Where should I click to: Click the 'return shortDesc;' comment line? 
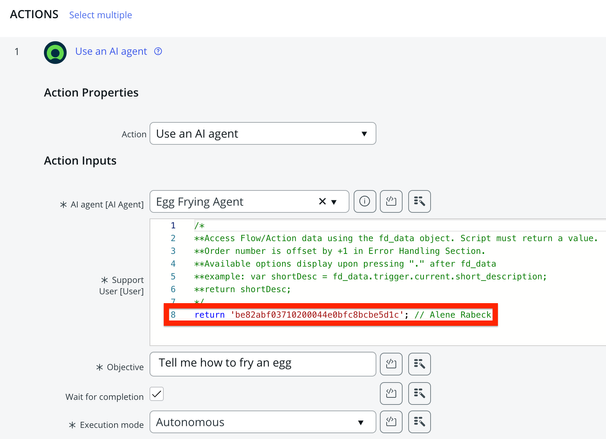click(x=242, y=289)
